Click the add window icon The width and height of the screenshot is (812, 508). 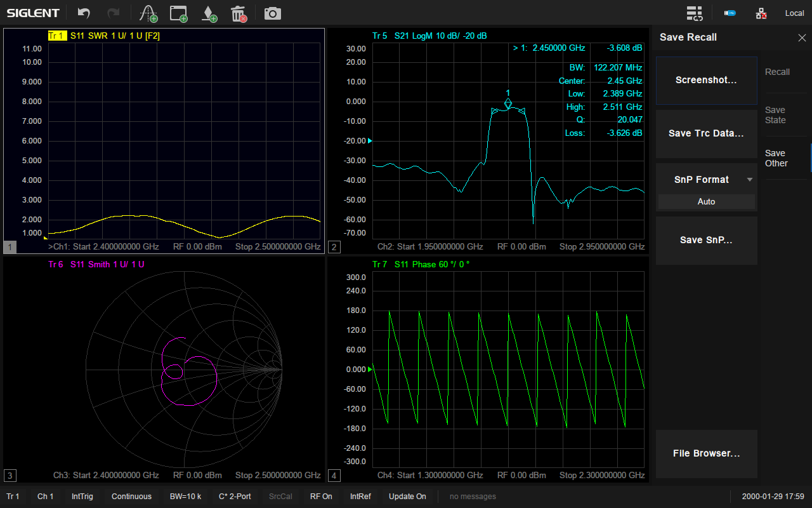pyautogui.click(x=180, y=13)
